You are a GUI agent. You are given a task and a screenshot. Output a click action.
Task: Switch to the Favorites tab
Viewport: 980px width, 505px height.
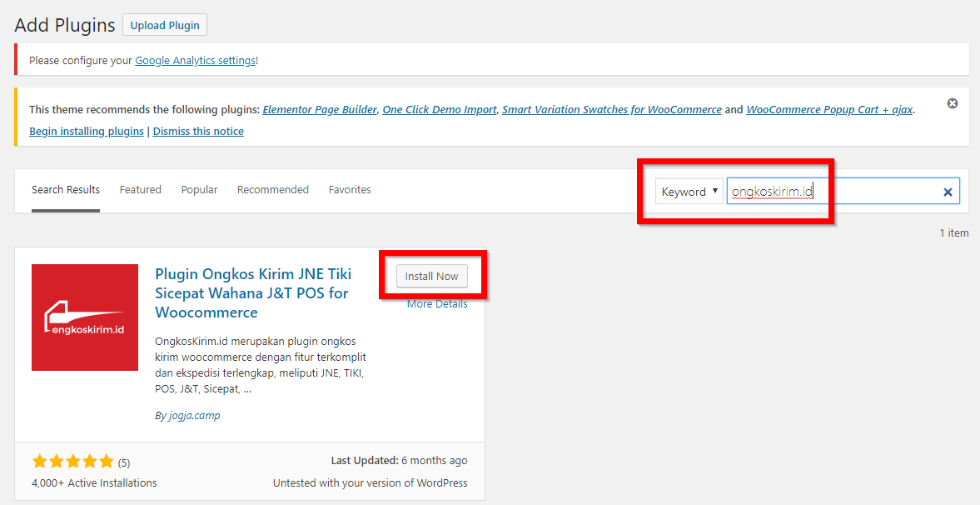pos(350,190)
